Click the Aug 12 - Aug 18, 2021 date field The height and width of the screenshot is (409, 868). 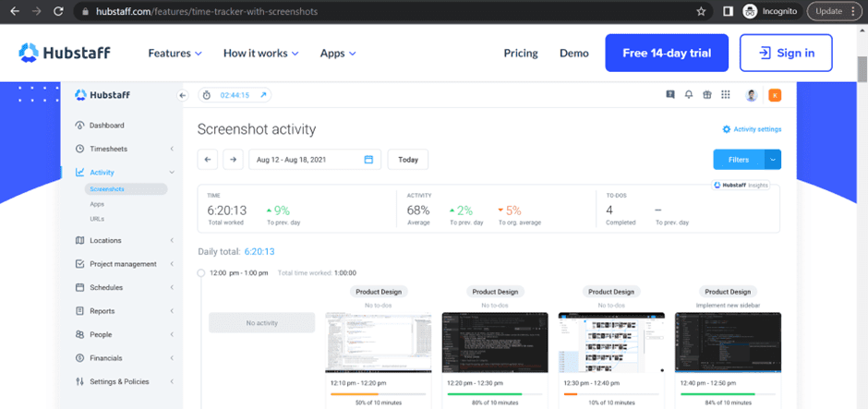pos(315,160)
